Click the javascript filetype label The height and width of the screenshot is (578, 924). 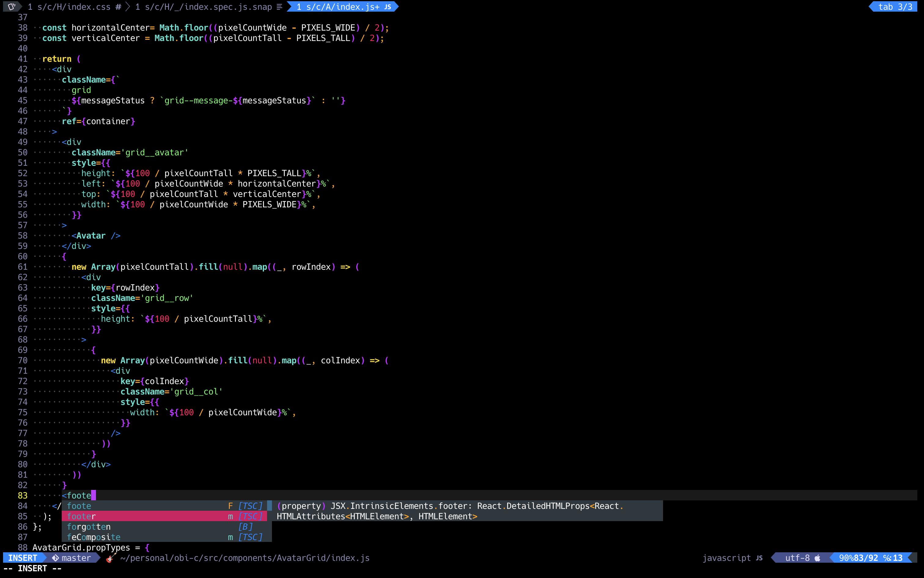[727, 558]
